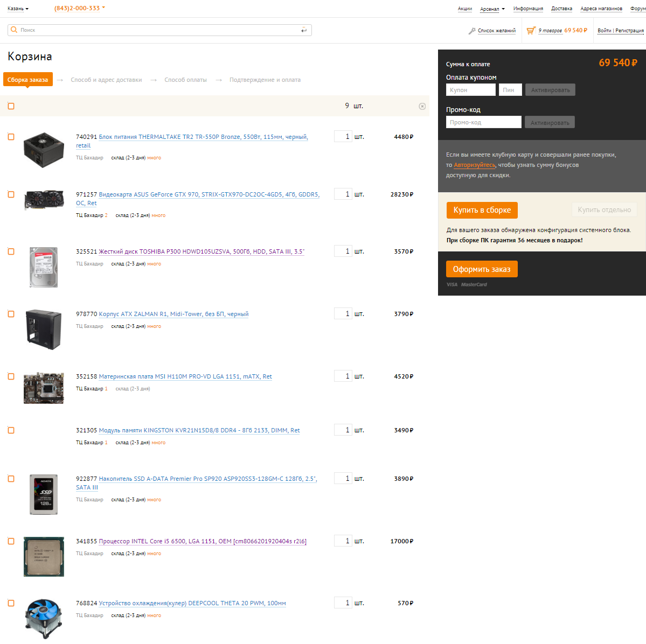Click the enter arrow icon in search bar
This screenshot has width=646, height=644.
[x=304, y=30]
